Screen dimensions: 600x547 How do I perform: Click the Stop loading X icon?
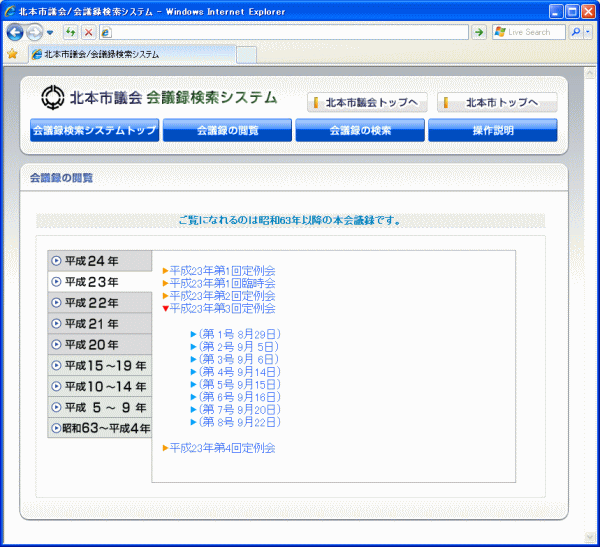(x=88, y=32)
